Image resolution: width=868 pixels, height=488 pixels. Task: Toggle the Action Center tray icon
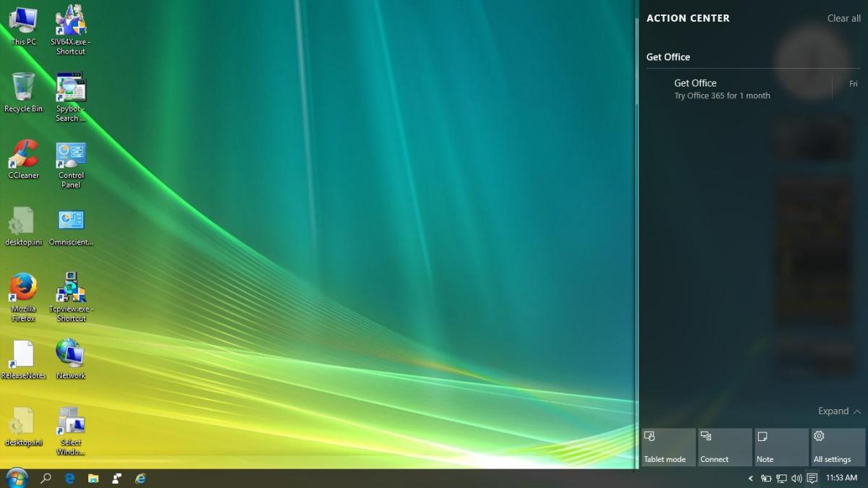(812, 478)
